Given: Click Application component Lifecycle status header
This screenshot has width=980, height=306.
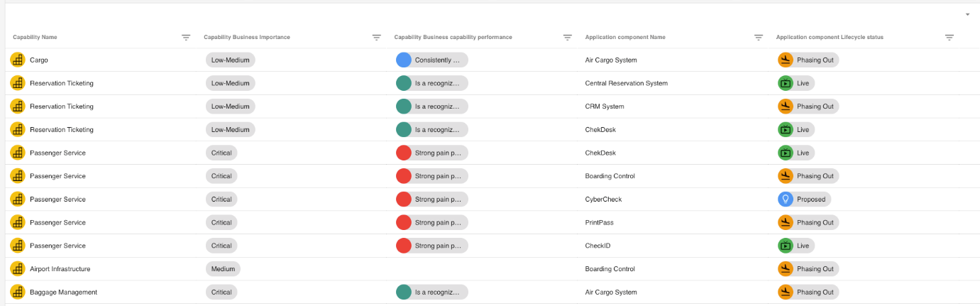Looking at the screenshot, I should (830, 37).
